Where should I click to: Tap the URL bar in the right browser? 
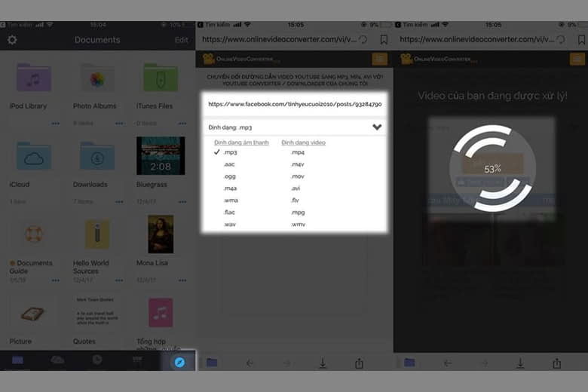click(476, 39)
